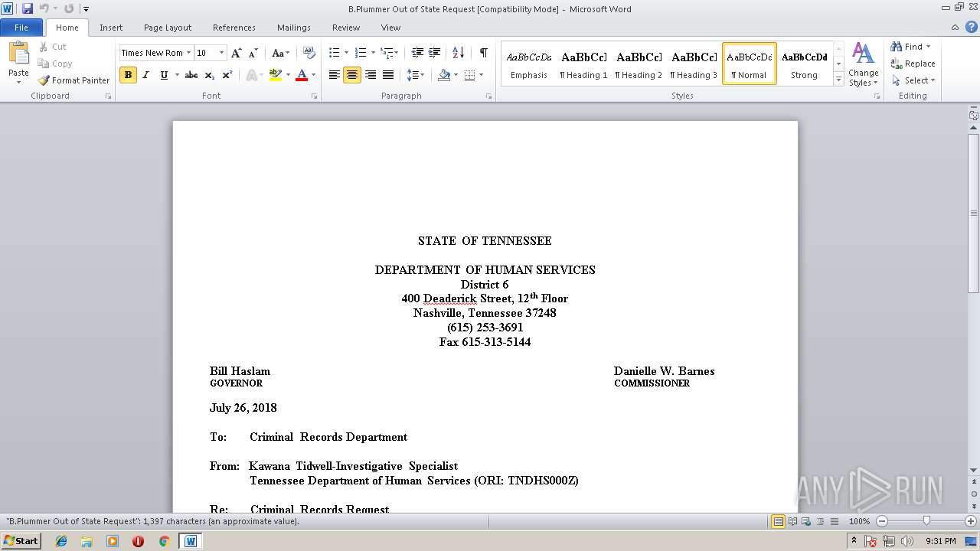Screen dimensions: 980x551
Task: Expand the bullets list dropdown
Action: click(x=346, y=53)
